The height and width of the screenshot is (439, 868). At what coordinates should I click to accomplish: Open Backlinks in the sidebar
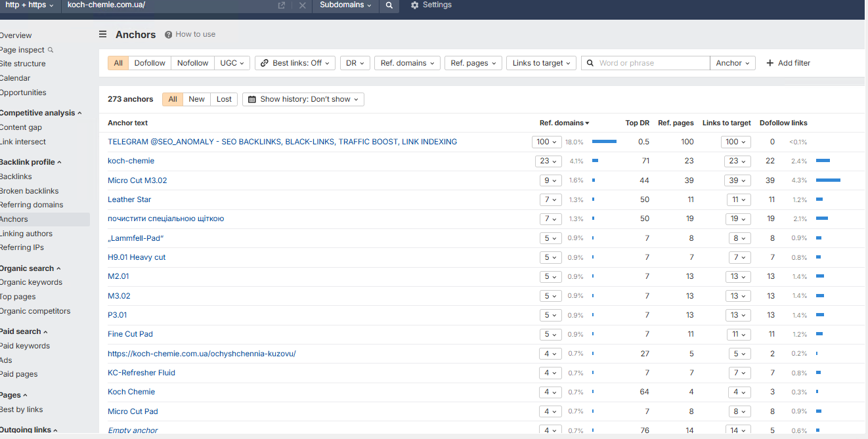tap(16, 177)
